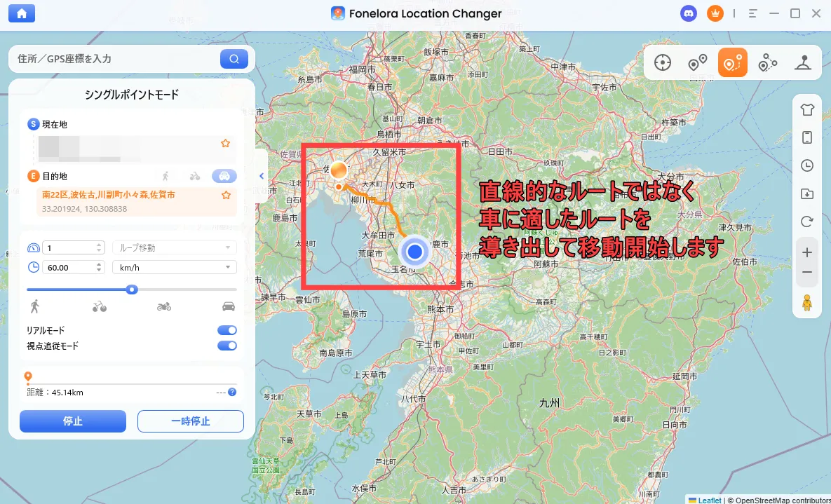831x504 pixels.
Task: Click the 距離：45.14km text
Action: pyautogui.click(x=55, y=393)
